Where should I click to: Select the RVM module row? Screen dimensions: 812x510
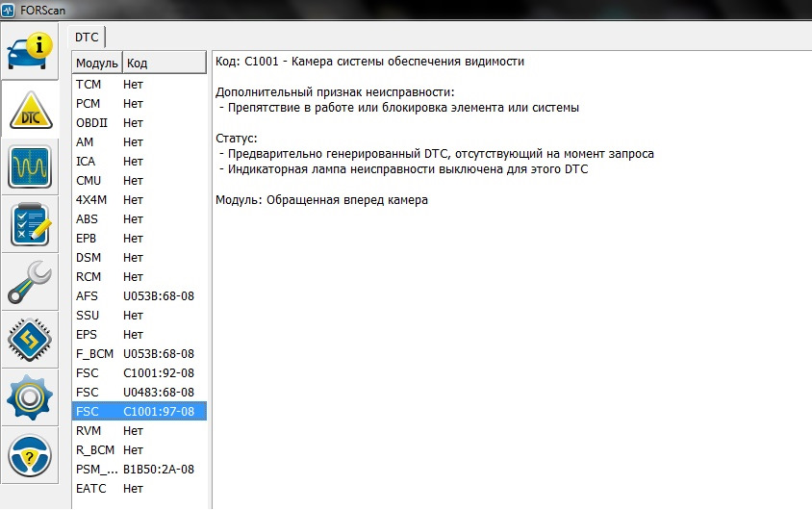140,430
